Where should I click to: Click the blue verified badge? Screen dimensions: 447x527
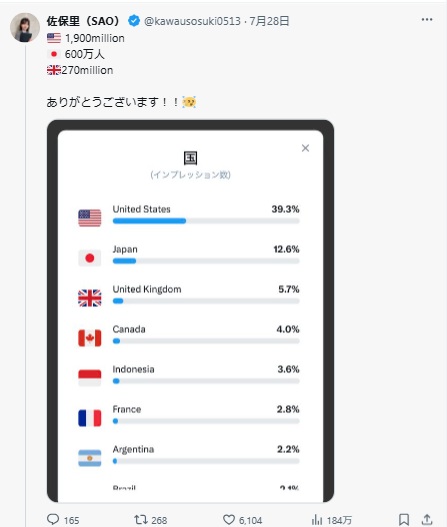134,21
